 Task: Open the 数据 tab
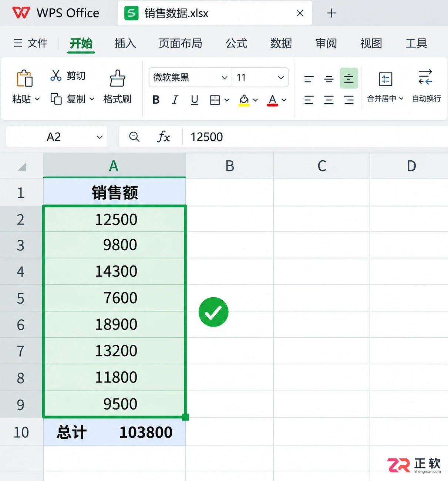point(281,43)
